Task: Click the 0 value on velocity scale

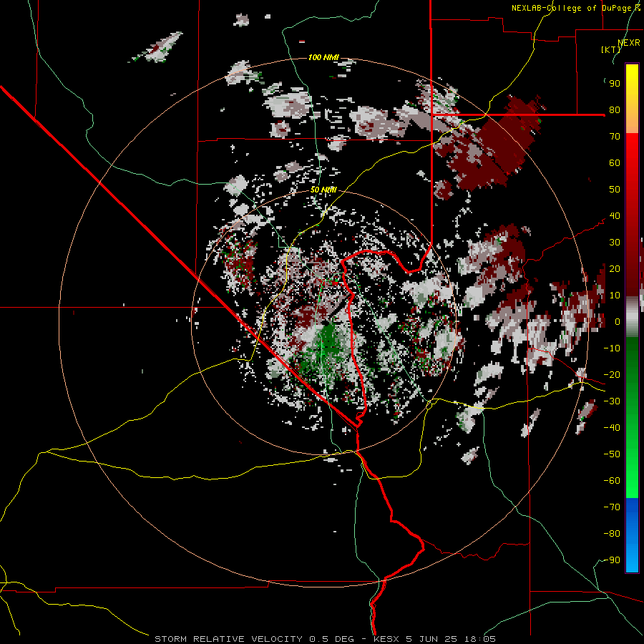Action: click(618, 322)
